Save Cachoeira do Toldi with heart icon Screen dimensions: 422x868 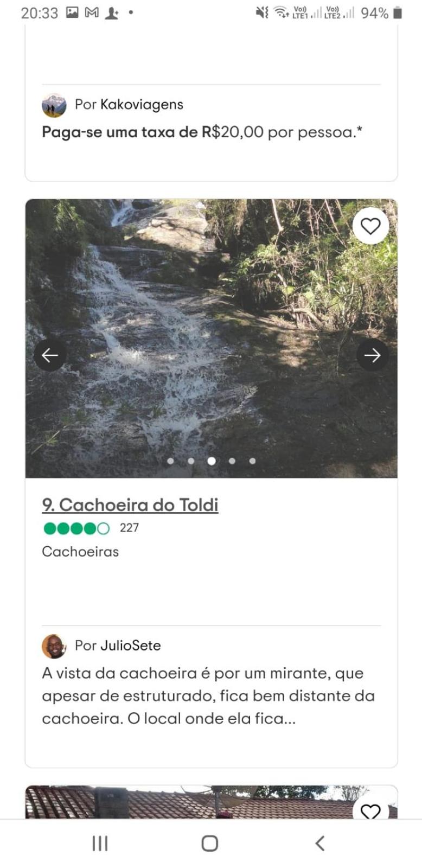point(370,226)
